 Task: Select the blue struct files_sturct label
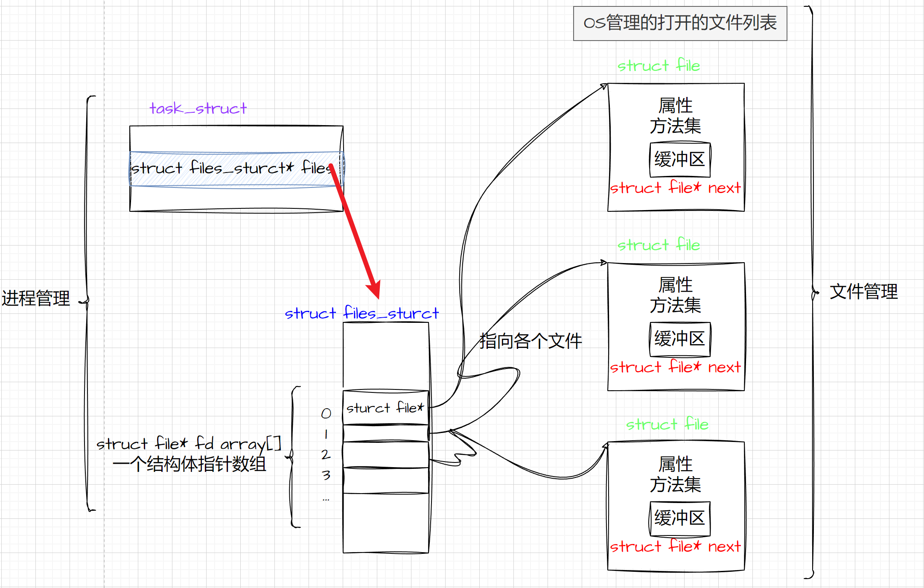361,313
